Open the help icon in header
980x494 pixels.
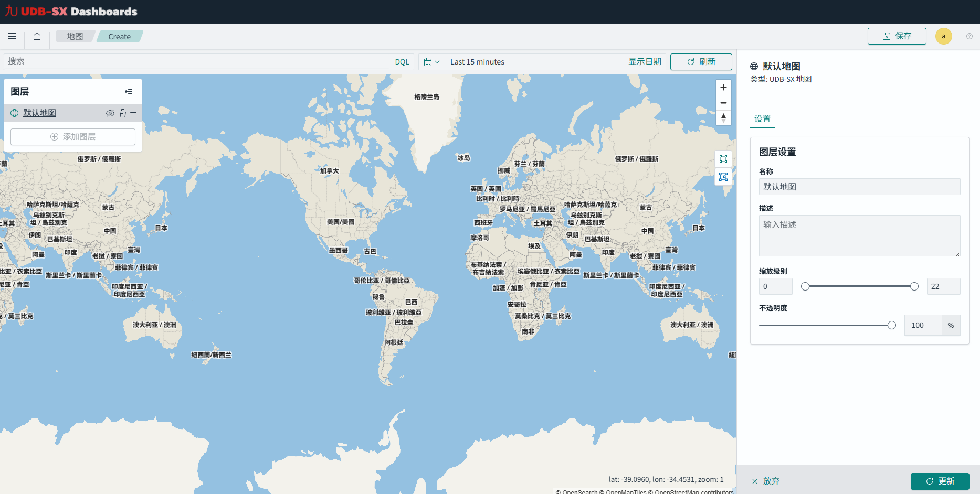click(x=969, y=36)
